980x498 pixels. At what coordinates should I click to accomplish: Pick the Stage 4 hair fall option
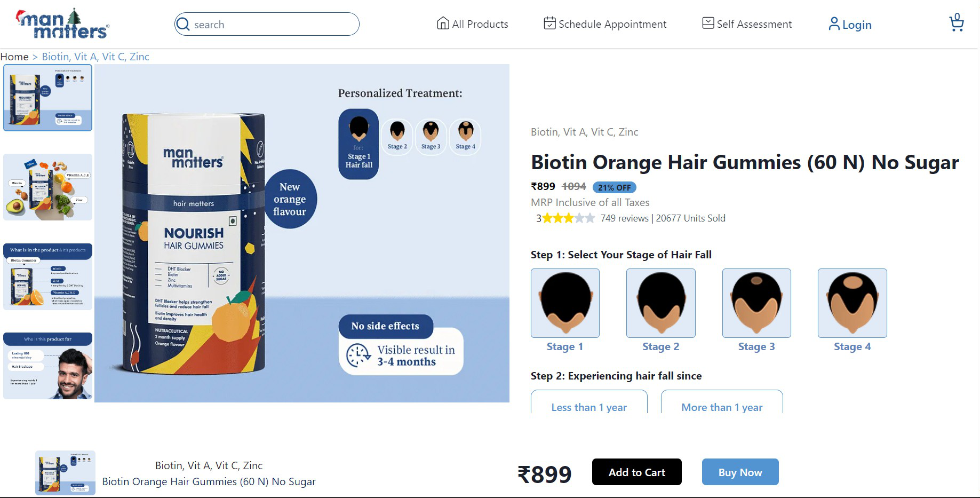852,303
